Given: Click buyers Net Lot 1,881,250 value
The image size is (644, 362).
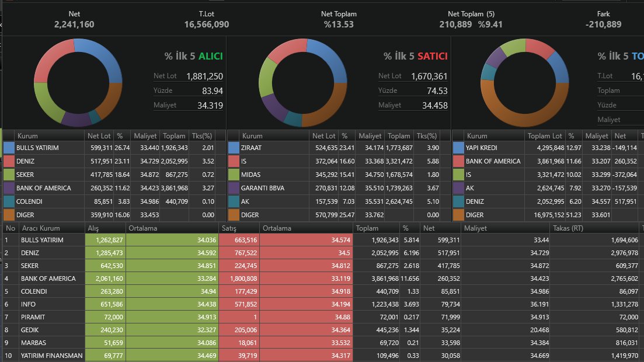Looking at the screenshot, I should (204, 76).
